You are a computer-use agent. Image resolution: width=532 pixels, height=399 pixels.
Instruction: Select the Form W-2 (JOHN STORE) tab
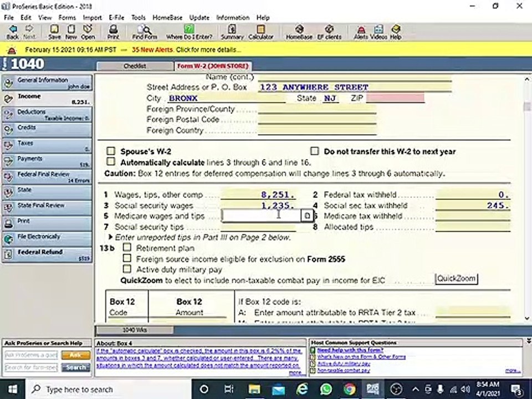coord(213,66)
